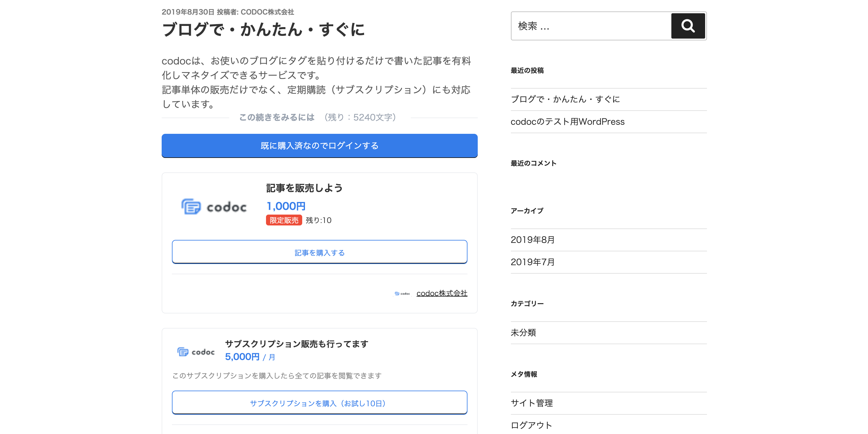The image size is (868, 434).
Task: Open the codoc株式会社 author link
Action: (442, 293)
